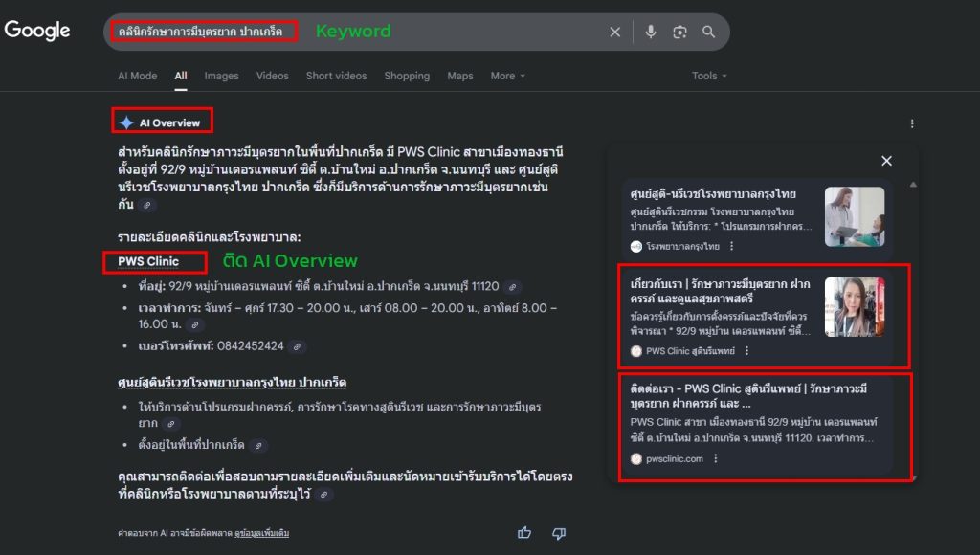Click the "คำตอบจาก AI อาจมีข้อผิดพลาด" disclaimer text

pyautogui.click(x=174, y=533)
